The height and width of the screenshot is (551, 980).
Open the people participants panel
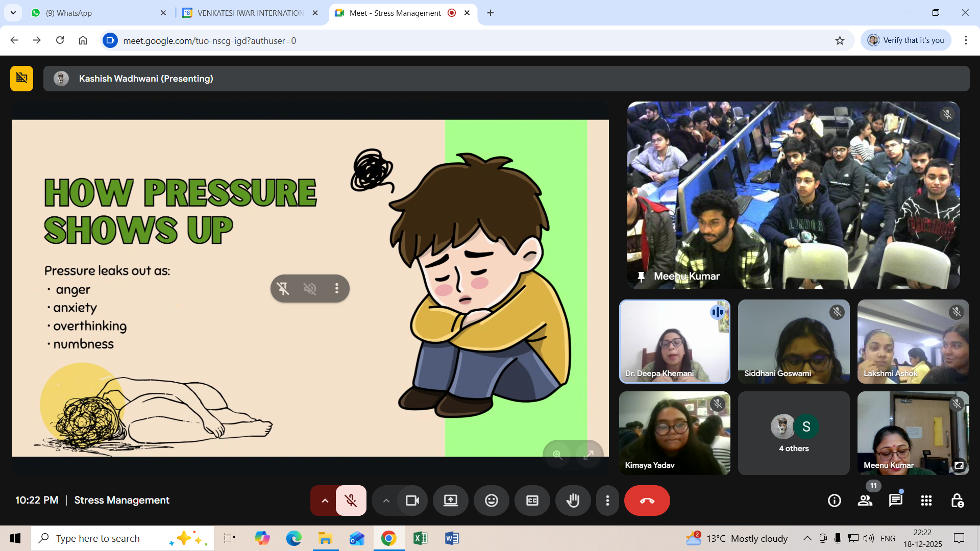865,500
